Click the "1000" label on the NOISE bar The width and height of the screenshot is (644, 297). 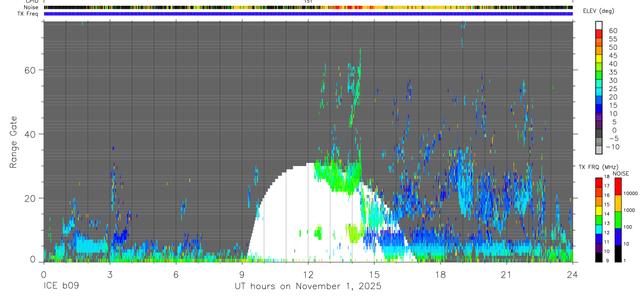click(x=630, y=210)
